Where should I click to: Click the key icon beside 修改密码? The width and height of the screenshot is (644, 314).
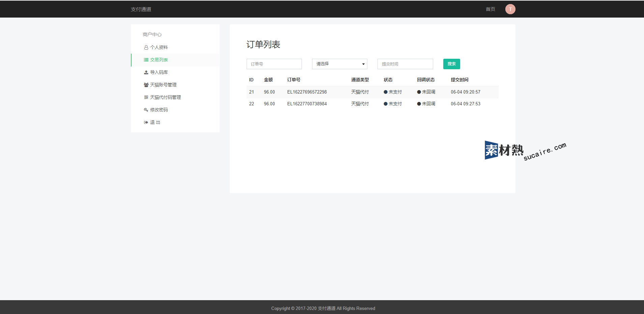click(x=146, y=110)
